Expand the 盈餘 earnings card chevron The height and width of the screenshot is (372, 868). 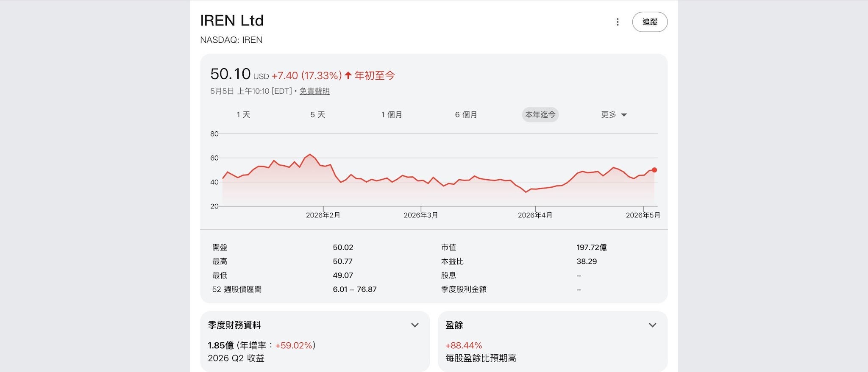tap(652, 325)
